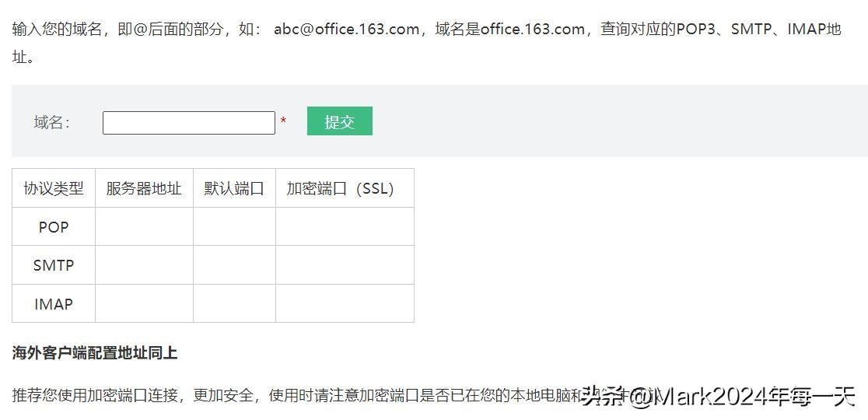Click the 默认端口 column header
Viewport: 868px width, 420px height.
(234, 188)
